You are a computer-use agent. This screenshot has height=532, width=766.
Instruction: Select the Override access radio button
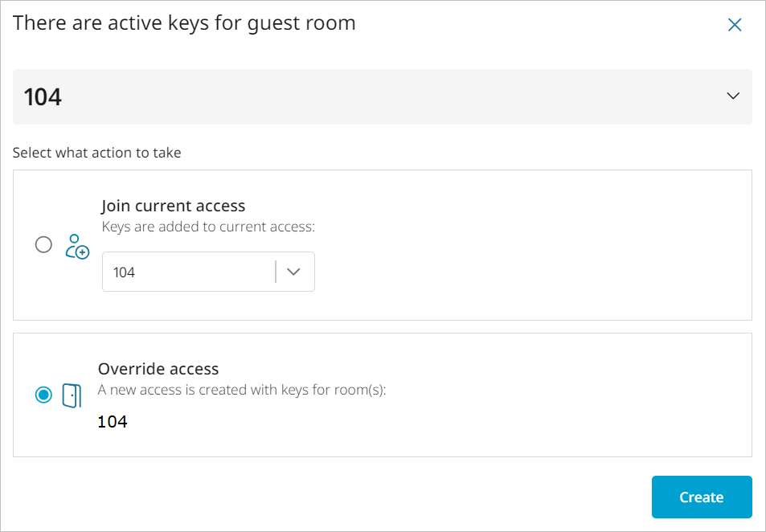point(43,395)
